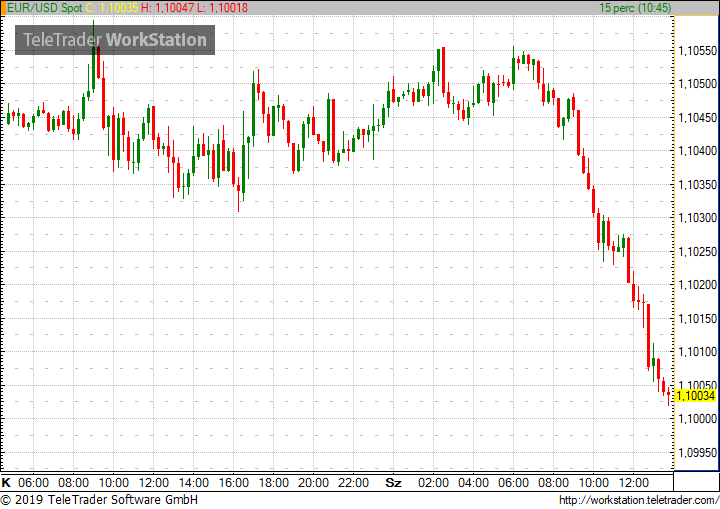Click the 06:00 time label after Sz
720x509 pixels.
(513, 483)
